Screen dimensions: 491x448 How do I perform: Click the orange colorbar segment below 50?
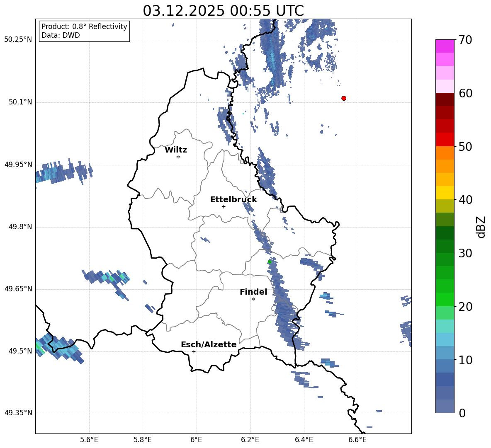tap(445, 153)
